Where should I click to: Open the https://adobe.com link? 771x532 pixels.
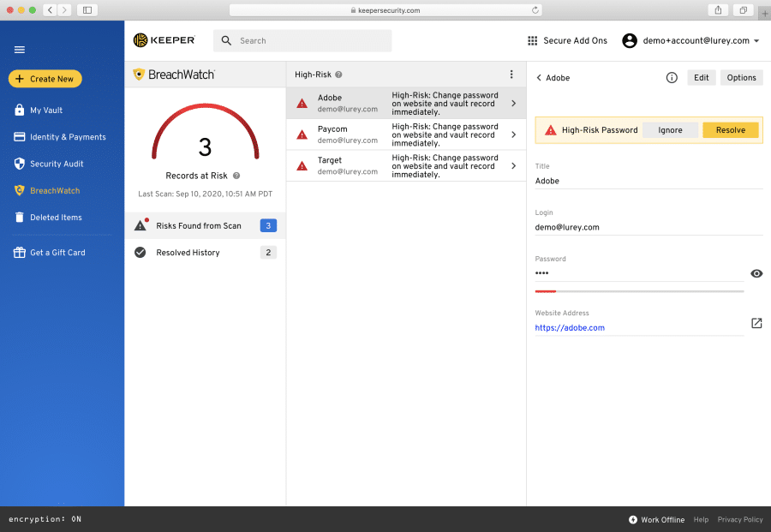570,328
